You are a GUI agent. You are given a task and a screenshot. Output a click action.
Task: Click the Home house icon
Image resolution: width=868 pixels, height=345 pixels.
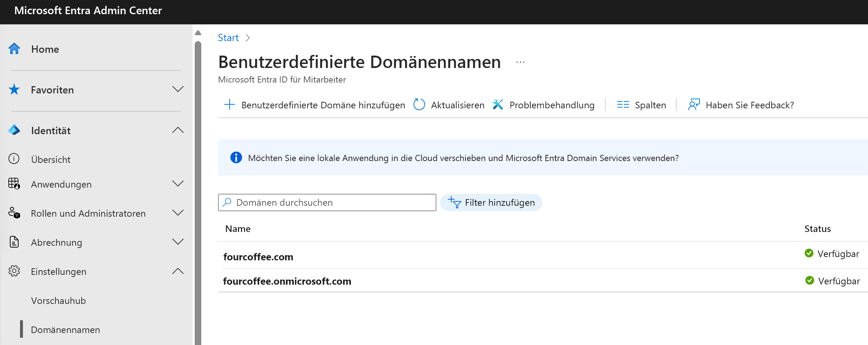14,49
